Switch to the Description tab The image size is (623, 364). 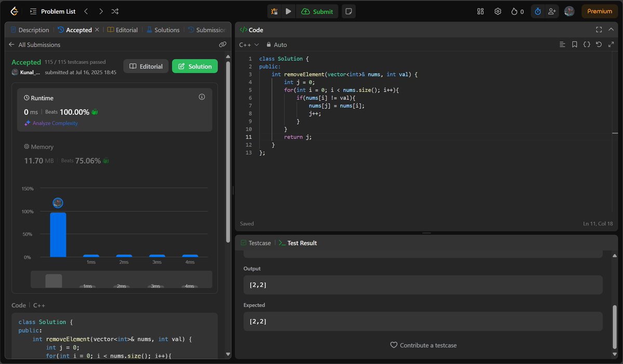click(x=30, y=30)
